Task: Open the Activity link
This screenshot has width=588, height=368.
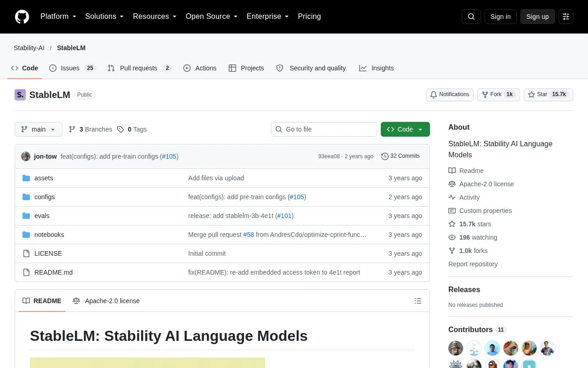Action: (464, 197)
